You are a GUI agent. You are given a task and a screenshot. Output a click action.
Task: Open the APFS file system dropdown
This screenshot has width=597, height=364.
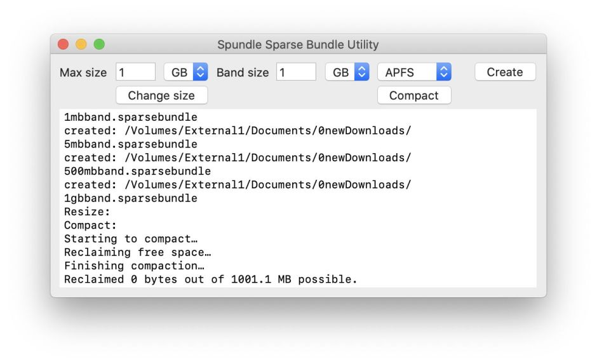click(414, 72)
